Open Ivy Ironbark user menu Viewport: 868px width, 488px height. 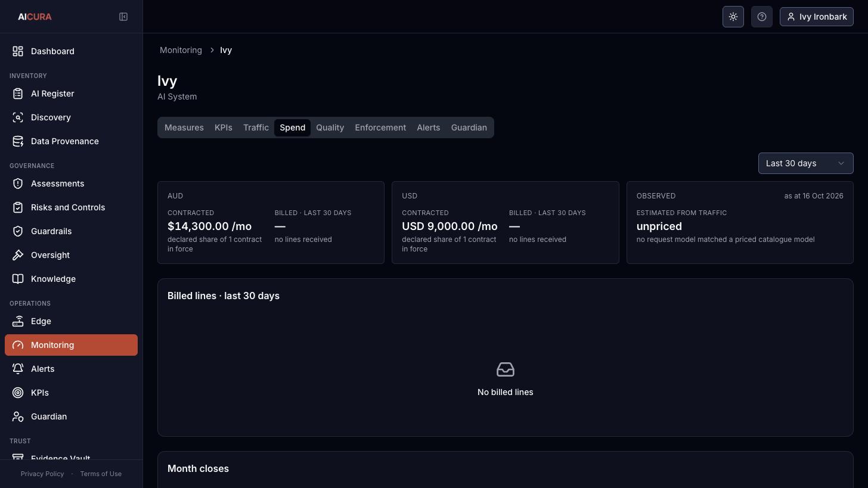(817, 17)
